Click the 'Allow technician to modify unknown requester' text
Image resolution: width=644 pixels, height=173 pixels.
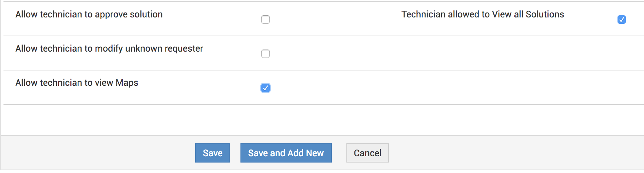[109, 48]
